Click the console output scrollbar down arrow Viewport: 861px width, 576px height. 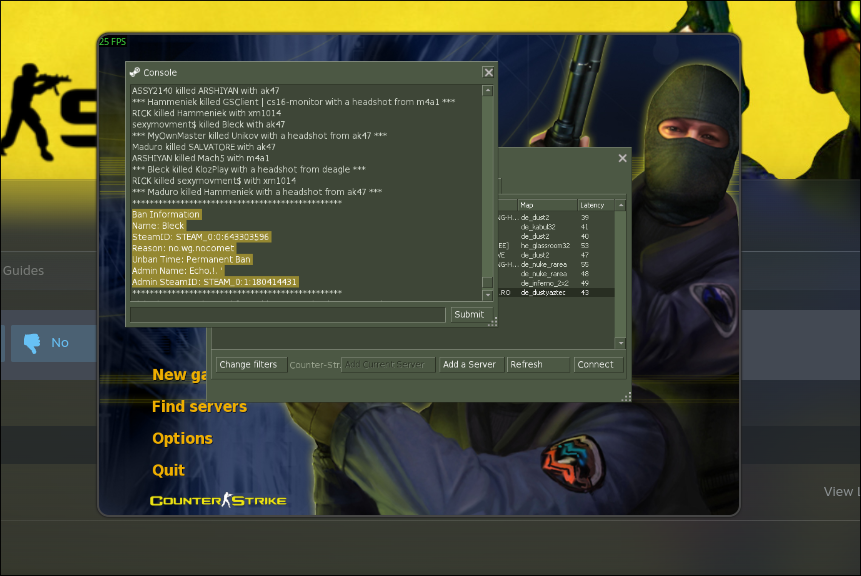click(x=488, y=295)
